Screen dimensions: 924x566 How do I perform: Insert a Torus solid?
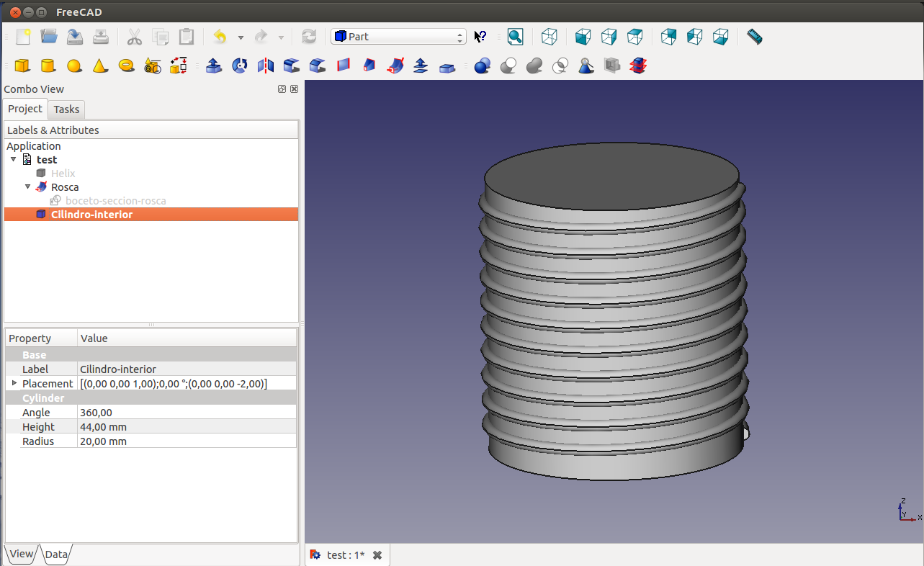126,66
